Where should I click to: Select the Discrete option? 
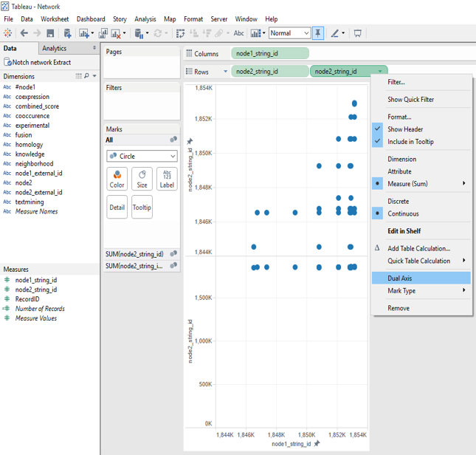[398, 201]
